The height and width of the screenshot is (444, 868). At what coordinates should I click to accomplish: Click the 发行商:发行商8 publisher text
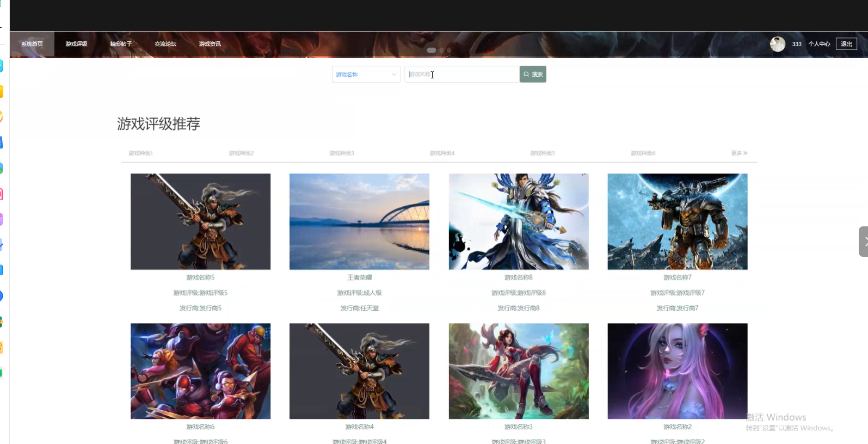(x=519, y=309)
